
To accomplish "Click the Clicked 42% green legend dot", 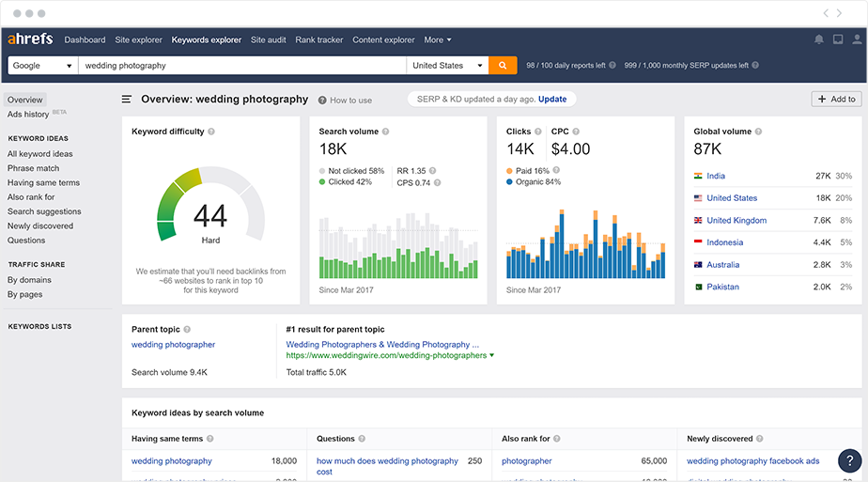I will pos(322,181).
